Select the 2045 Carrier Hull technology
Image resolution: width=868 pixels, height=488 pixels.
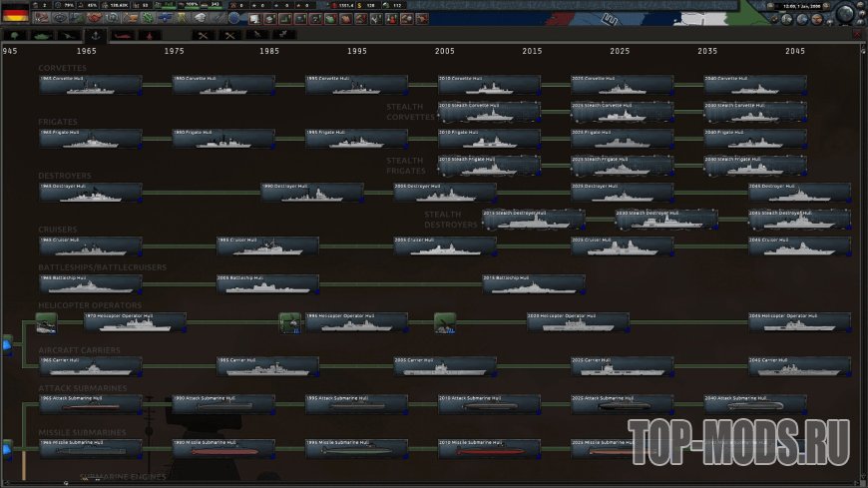(799, 366)
